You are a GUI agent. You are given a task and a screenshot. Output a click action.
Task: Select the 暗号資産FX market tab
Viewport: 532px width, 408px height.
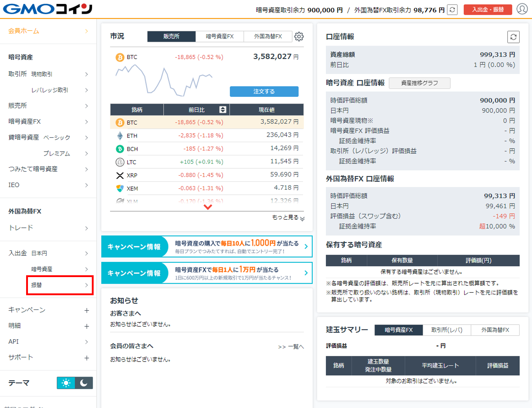[220, 36]
